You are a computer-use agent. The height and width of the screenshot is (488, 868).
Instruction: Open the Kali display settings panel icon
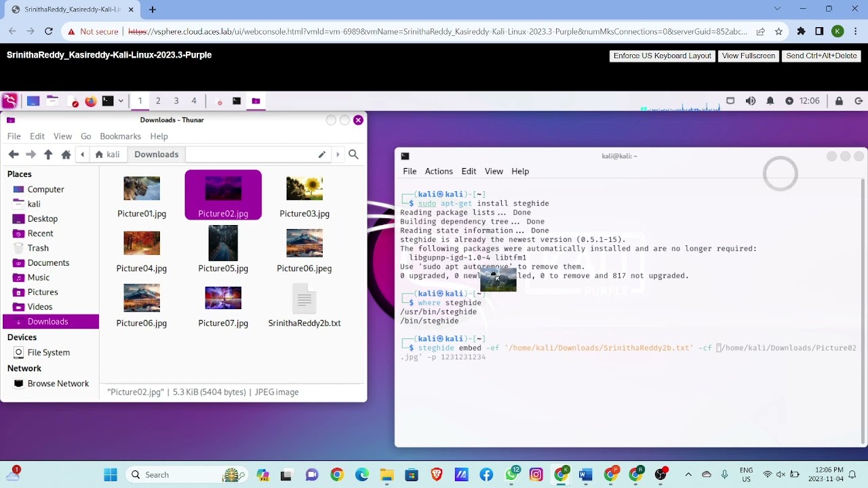(x=730, y=101)
